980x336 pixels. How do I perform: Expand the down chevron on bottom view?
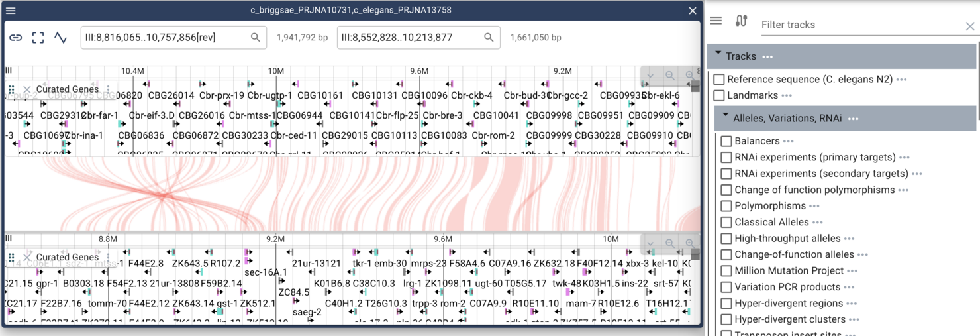pos(650,244)
